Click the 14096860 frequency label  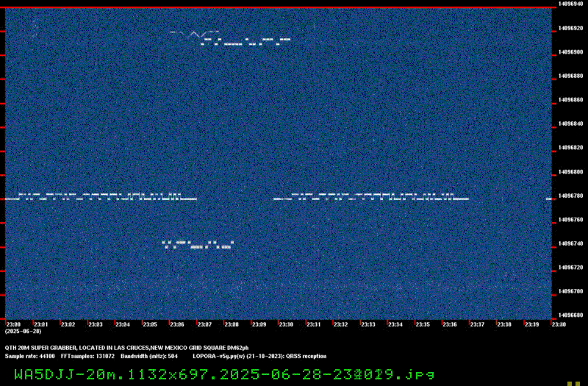click(x=571, y=100)
